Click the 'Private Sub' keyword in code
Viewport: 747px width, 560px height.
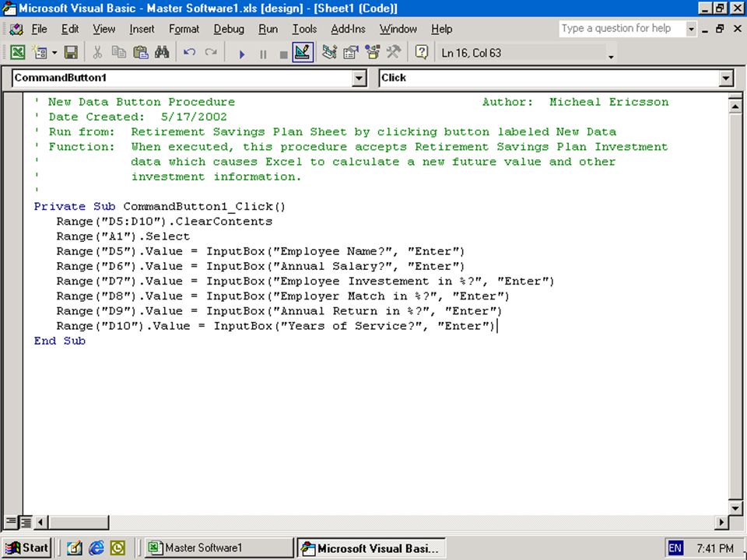click(75, 207)
